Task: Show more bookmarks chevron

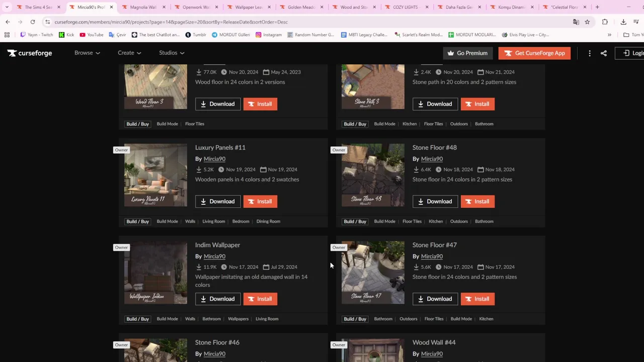Action: pyautogui.click(x=609, y=35)
